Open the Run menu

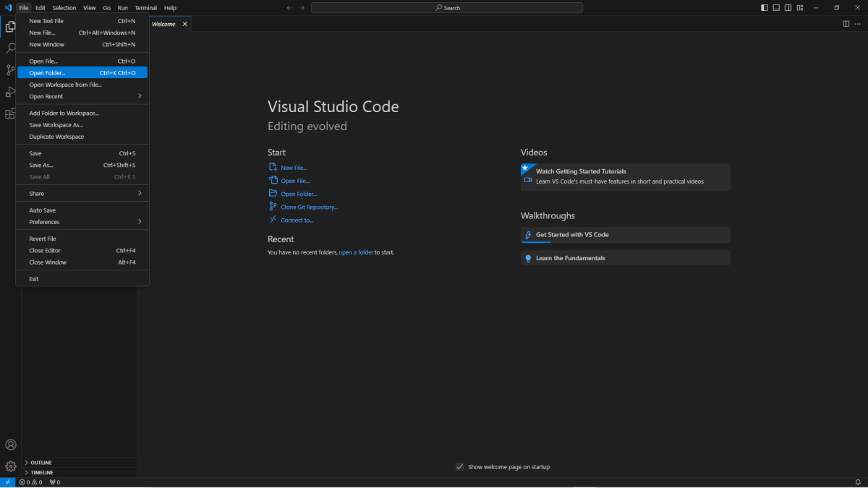123,8
